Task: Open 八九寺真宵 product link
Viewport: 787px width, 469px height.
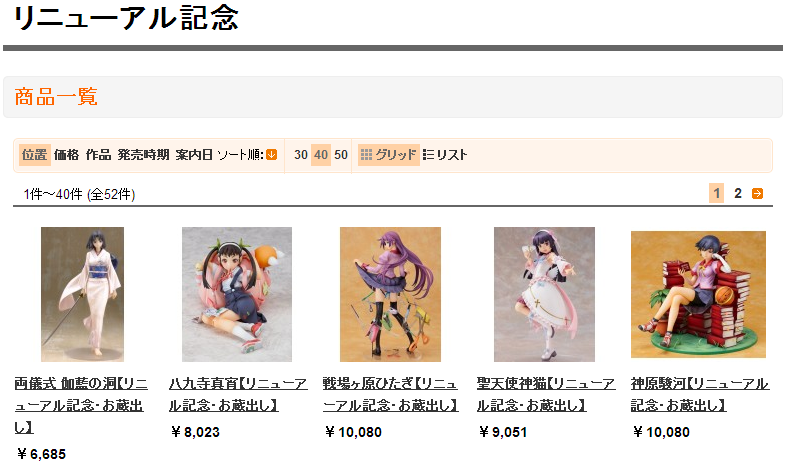Action: 238,395
